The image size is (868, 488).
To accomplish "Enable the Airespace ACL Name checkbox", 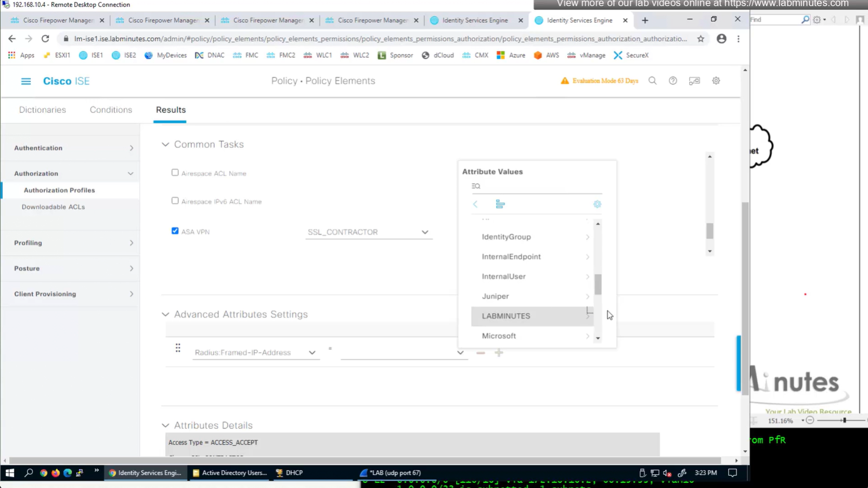I will click(x=175, y=173).
